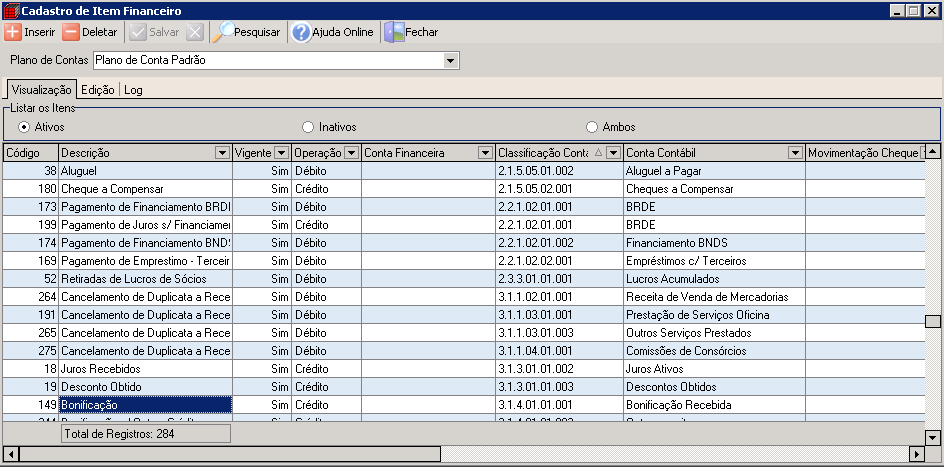Click the Empréstimos c/ Terceiros cell
The width and height of the screenshot is (944, 467).
(715, 261)
